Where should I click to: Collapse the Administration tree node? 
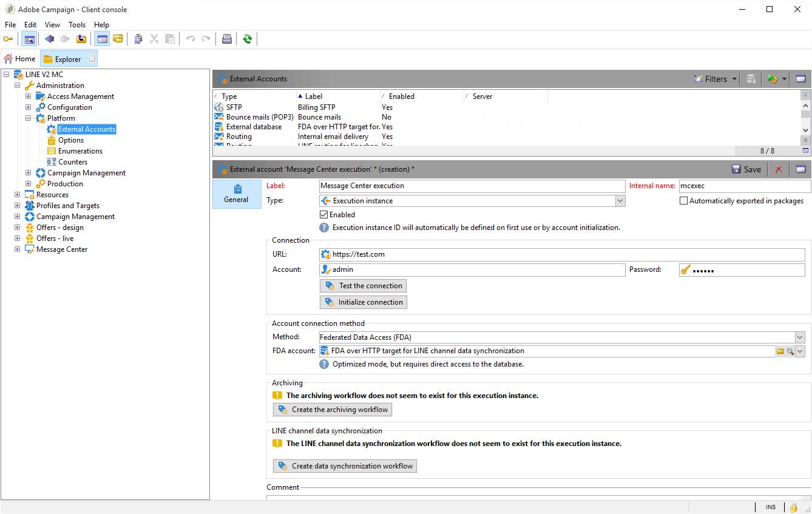pos(18,86)
